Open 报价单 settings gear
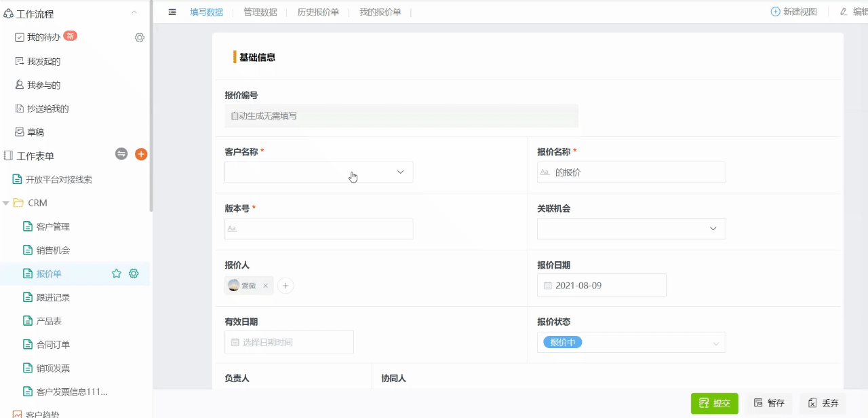The width and height of the screenshot is (868, 418). [134, 273]
